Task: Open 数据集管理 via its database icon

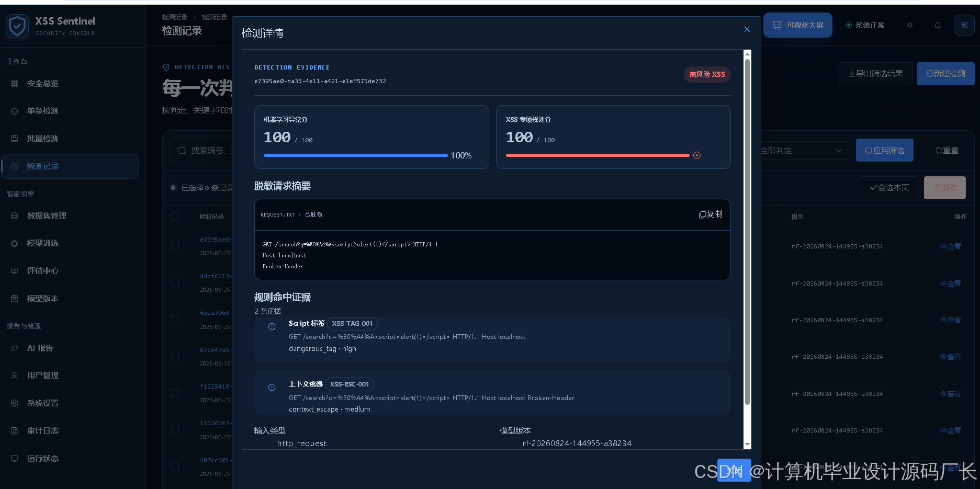Action: 15,216
